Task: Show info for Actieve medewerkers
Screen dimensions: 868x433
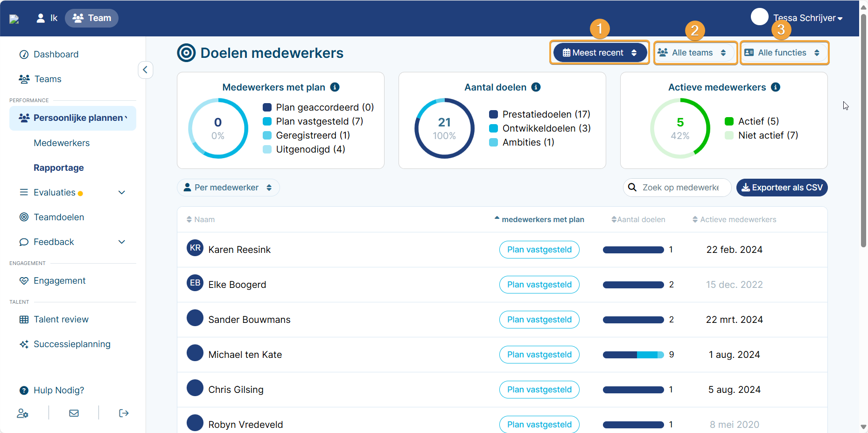Action: [776, 87]
